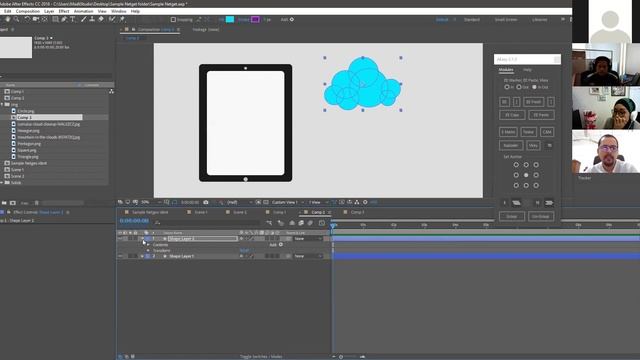Select the Type text tool
This screenshot has width=640, height=360.
tap(73, 19)
